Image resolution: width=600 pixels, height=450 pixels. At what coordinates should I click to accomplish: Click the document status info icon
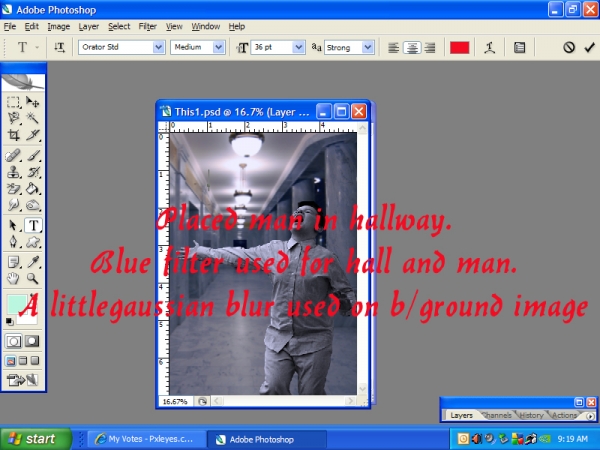point(202,401)
